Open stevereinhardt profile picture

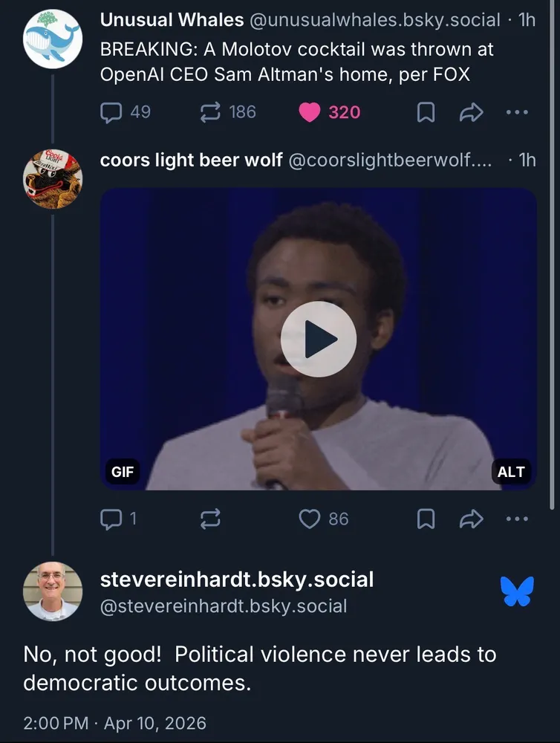pos(53,591)
